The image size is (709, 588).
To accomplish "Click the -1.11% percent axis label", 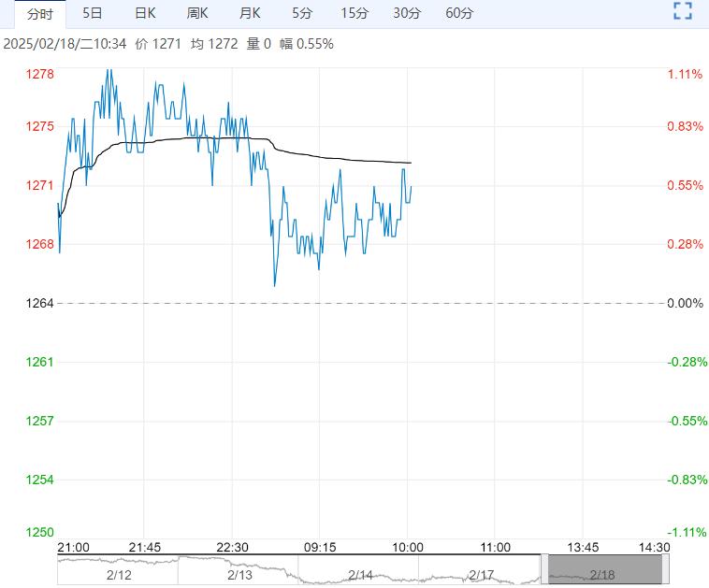I will coord(687,532).
